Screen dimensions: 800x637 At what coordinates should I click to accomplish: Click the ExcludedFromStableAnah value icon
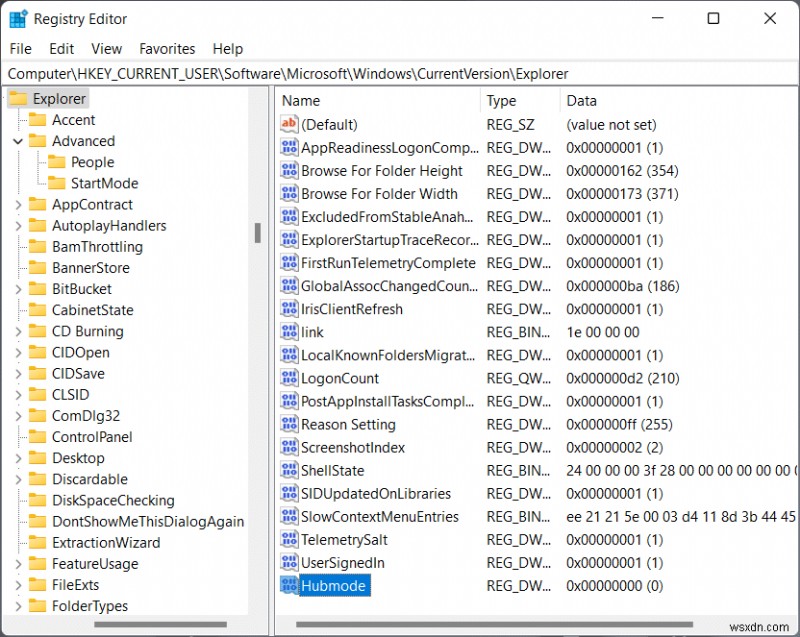pos(289,216)
